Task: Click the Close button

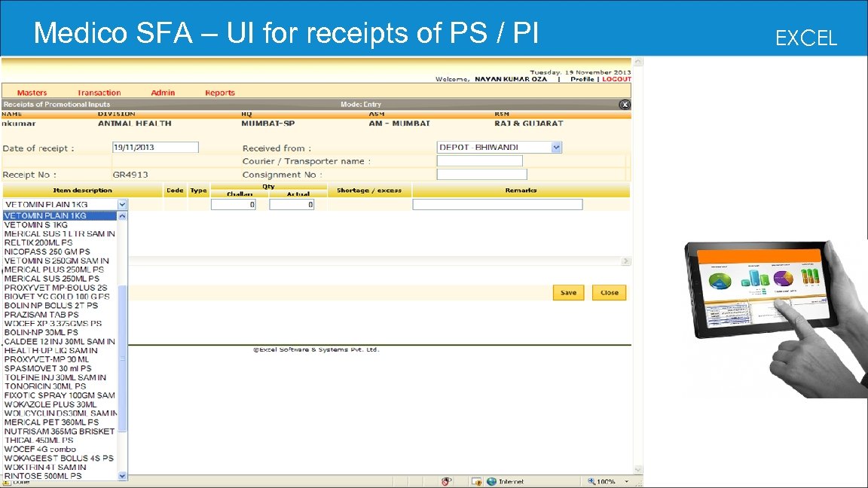Action: coord(609,292)
